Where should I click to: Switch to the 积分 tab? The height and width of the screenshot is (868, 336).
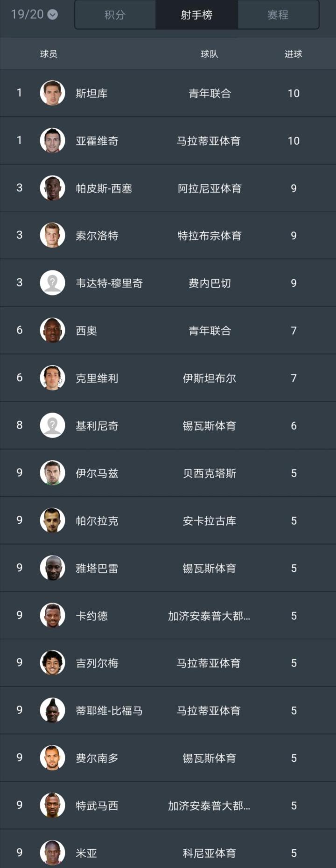pyautogui.click(x=115, y=15)
